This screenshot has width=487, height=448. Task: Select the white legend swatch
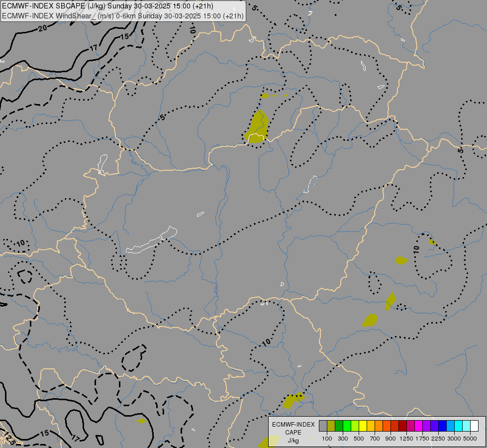point(475,426)
